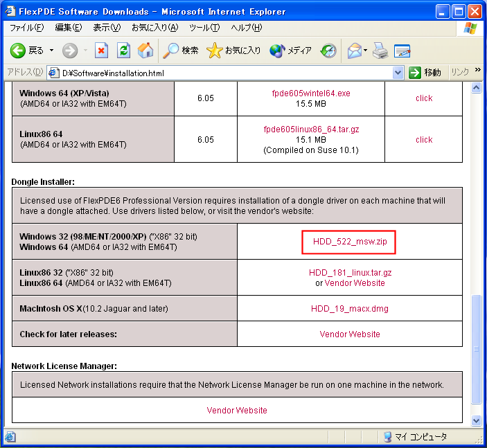
Task: Expand the address bar dropdown list
Action: pyautogui.click(x=398, y=73)
